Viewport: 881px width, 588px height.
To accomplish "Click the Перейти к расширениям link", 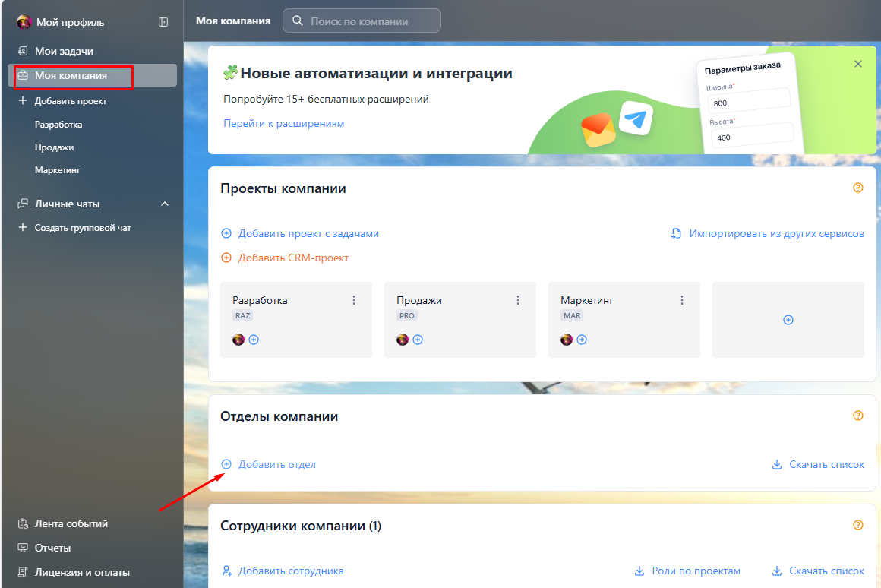I will click(x=283, y=123).
